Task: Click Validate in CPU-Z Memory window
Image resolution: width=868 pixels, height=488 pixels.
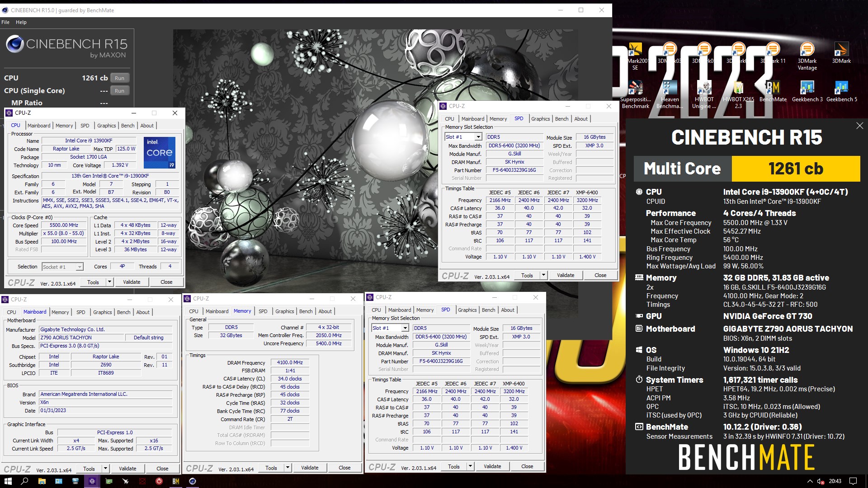Action: point(310,468)
